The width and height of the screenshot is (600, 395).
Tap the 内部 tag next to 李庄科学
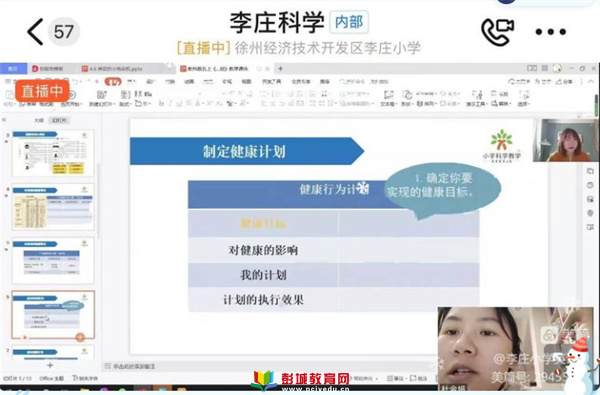pos(349,22)
